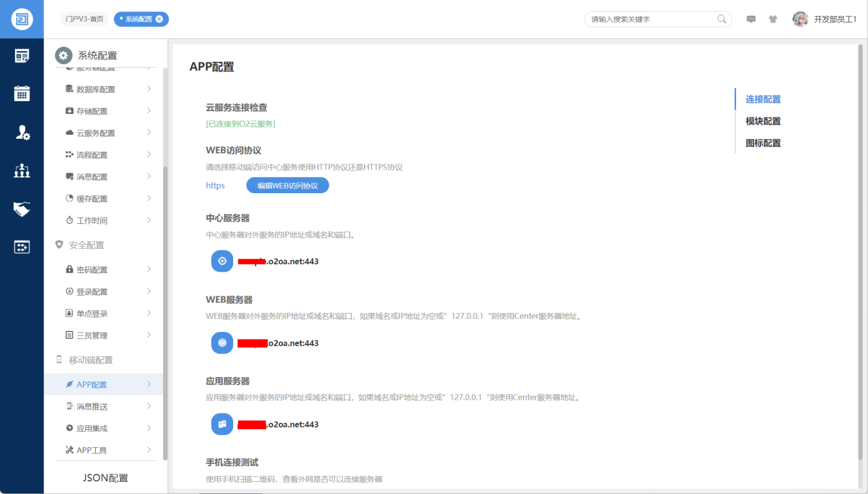Click the WEB服务器 globe icon
This screenshot has height=494, width=868.
click(222, 343)
